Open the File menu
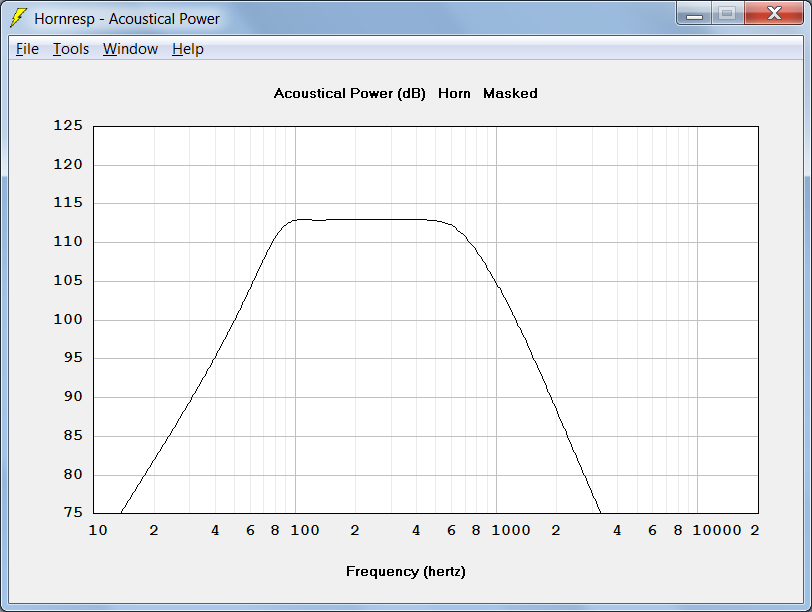Screen dimensions: 812x612 (27, 49)
